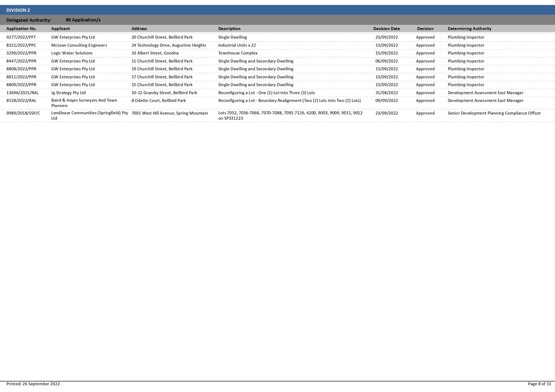This screenshot has height=392, width=555.
Task: Select application number 8447/2022/PPR
Action: pyautogui.click(x=21, y=61)
